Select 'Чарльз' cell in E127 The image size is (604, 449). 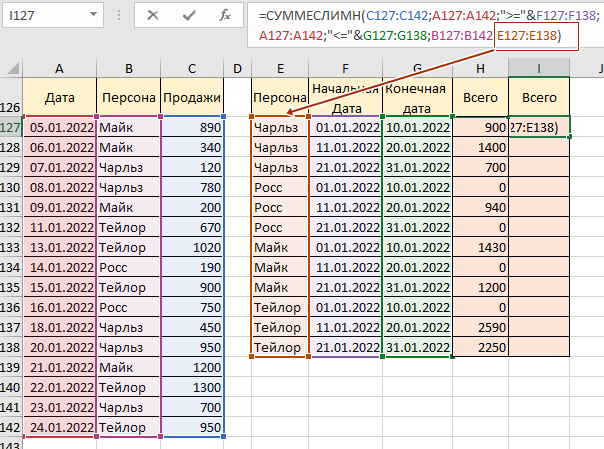tap(280, 127)
